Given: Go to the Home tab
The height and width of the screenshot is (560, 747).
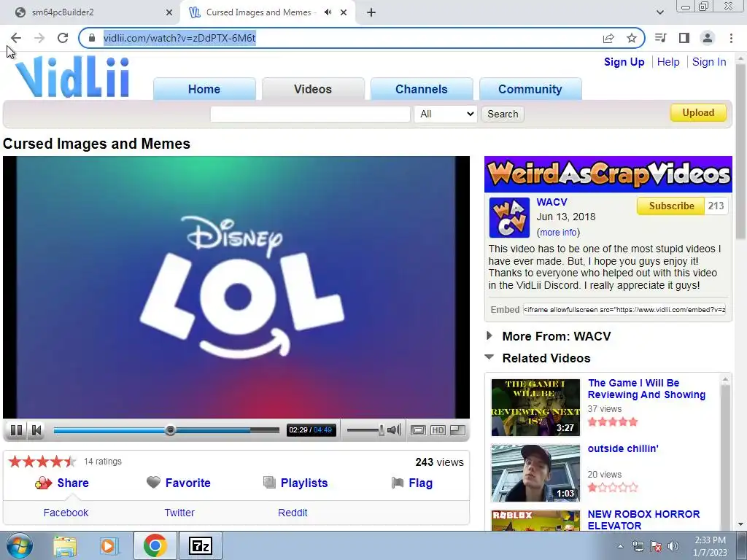Looking at the screenshot, I should (204, 89).
